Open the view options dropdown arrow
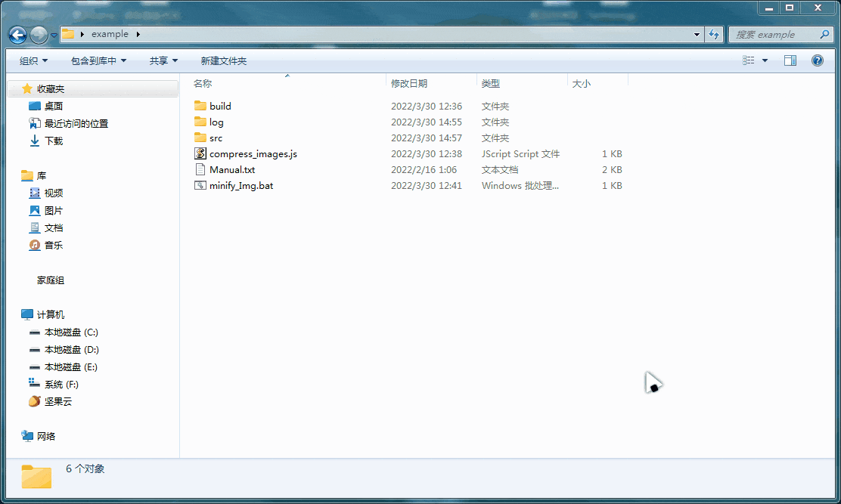Screen dimensions: 841x504 765,60
